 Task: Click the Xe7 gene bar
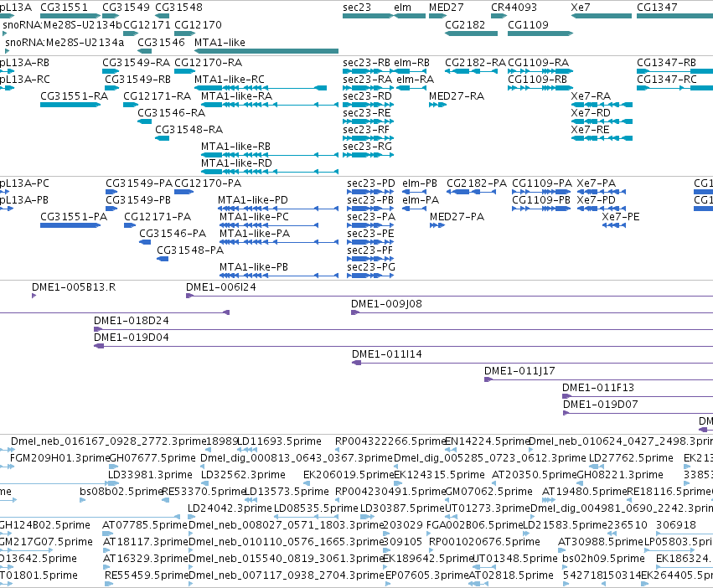[601, 16]
